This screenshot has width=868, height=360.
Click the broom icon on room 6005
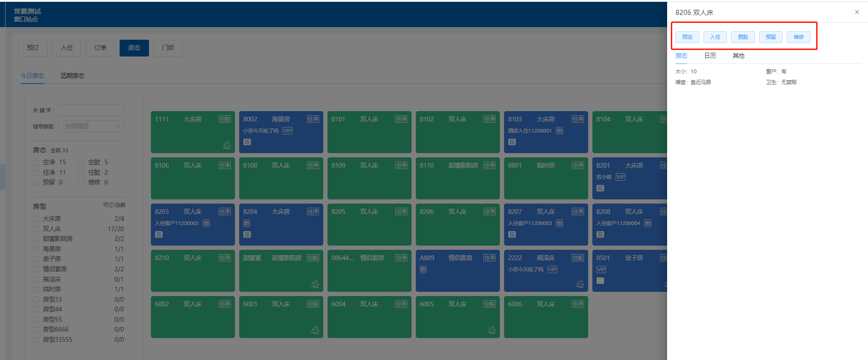[x=491, y=330]
